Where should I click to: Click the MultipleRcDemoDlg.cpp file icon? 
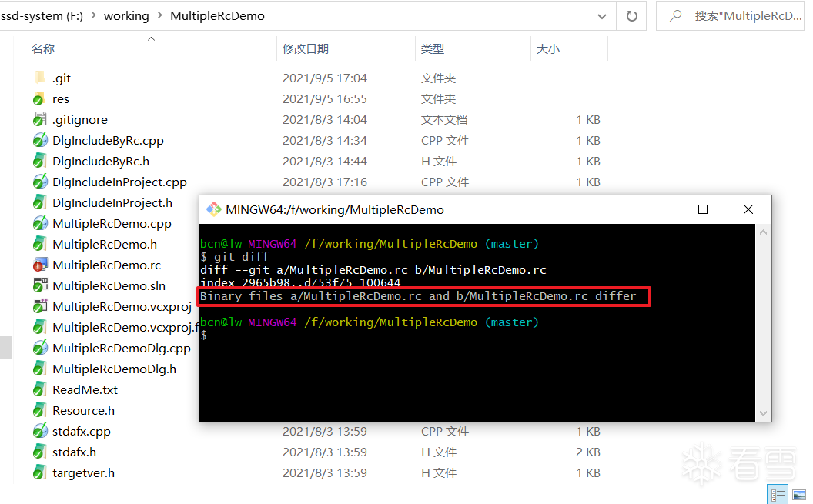pyautogui.click(x=40, y=348)
